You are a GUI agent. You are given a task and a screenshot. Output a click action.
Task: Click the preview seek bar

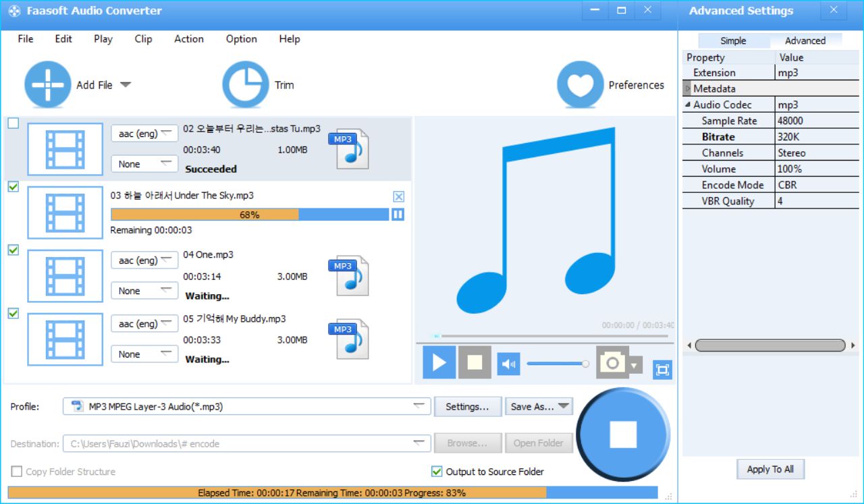coord(551,336)
